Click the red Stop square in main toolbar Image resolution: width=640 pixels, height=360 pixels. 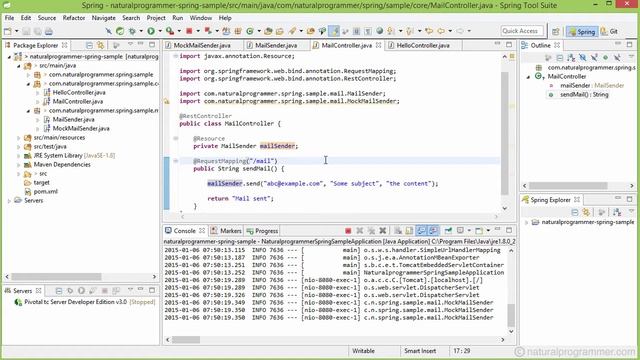[189, 31]
